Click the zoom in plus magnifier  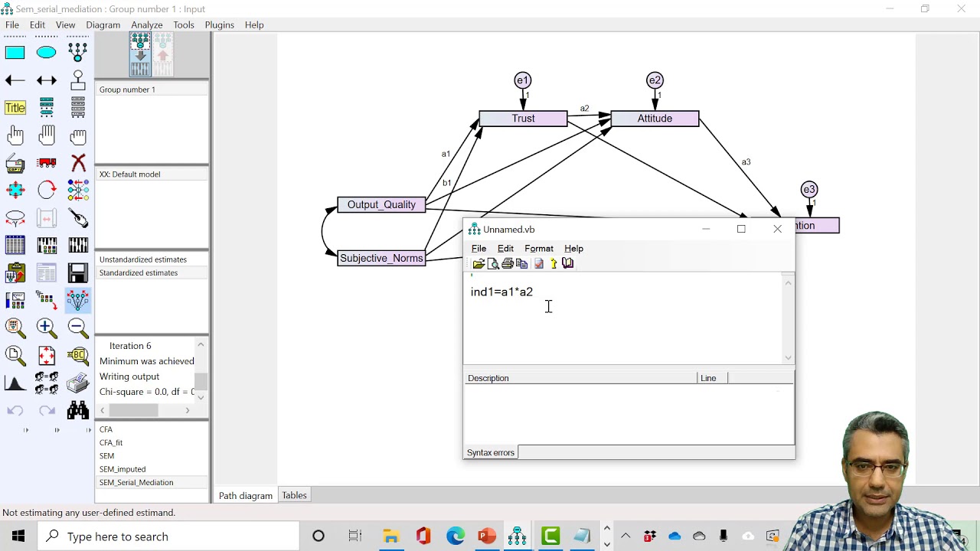[47, 328]
